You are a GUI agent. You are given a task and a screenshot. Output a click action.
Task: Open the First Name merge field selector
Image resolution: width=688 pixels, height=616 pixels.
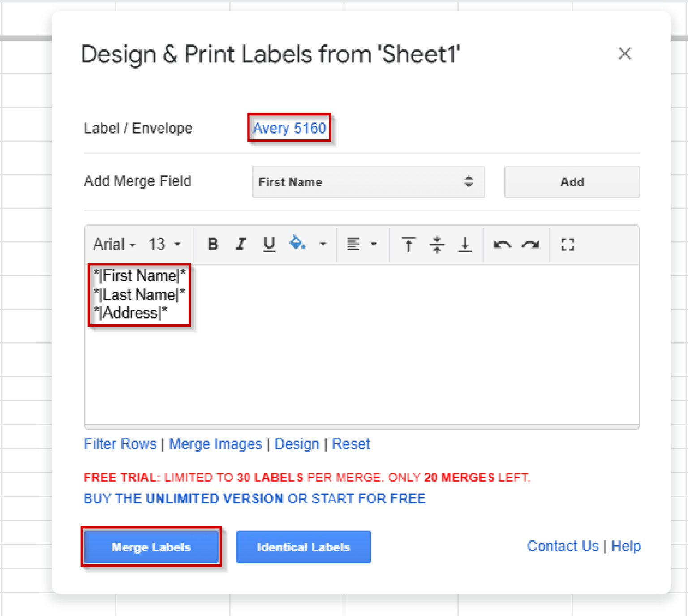(x=368, y=182)
